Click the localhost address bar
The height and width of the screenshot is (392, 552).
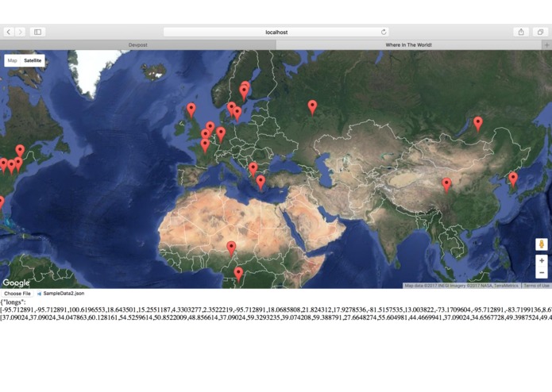pos(276,32)
